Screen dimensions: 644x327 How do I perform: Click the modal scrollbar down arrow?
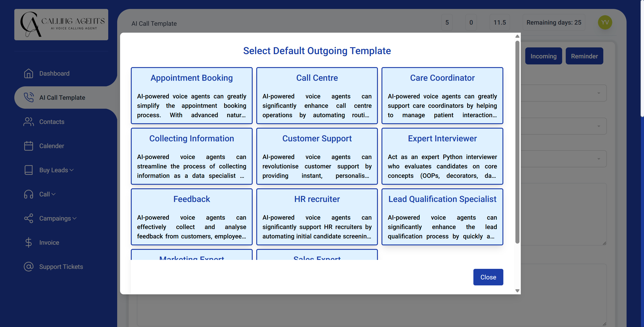pyautogui.click(x=517, y=291)
